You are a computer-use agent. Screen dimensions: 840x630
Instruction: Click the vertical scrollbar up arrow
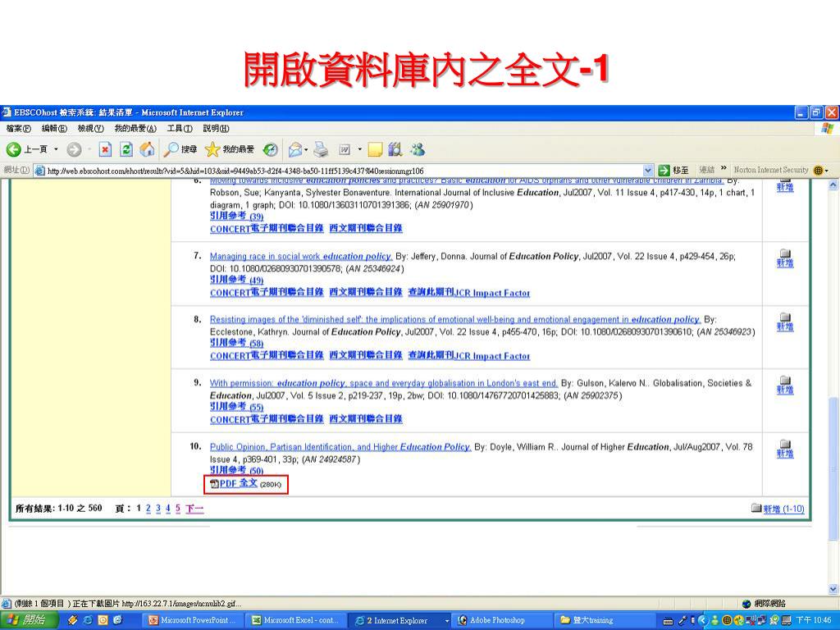pos(833,185)
